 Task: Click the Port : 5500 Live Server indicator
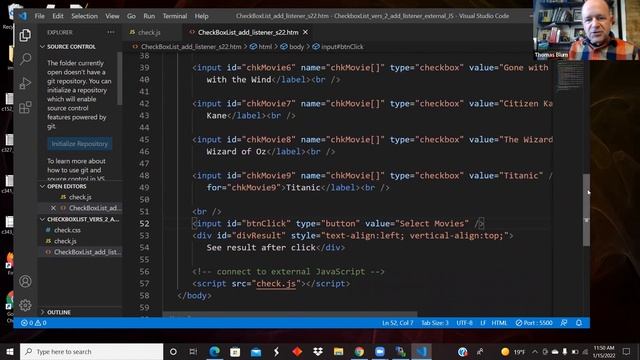click(534, 323)
